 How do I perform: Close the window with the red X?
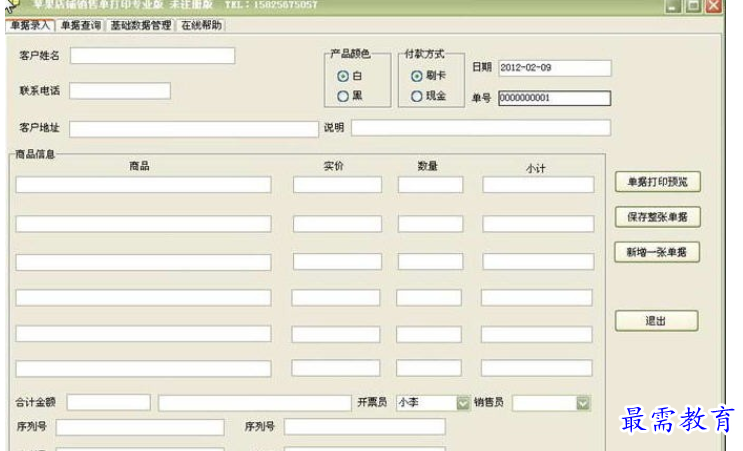[x=714, y=6]
